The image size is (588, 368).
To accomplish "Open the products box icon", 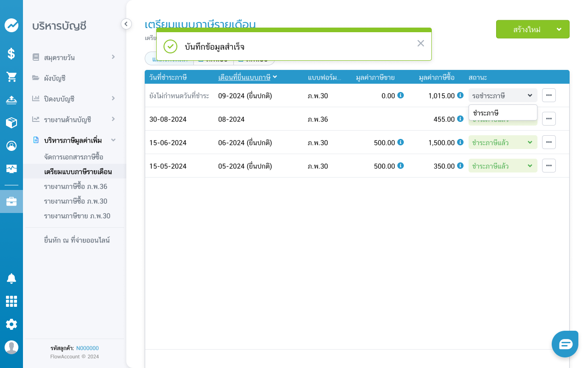I will pyautogui.click(x=11, y=123).
